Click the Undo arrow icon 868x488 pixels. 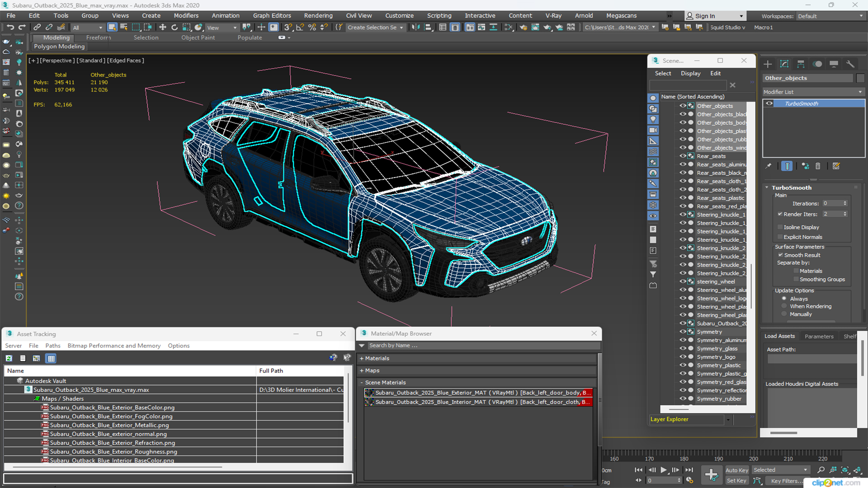[x=10, y=27]
